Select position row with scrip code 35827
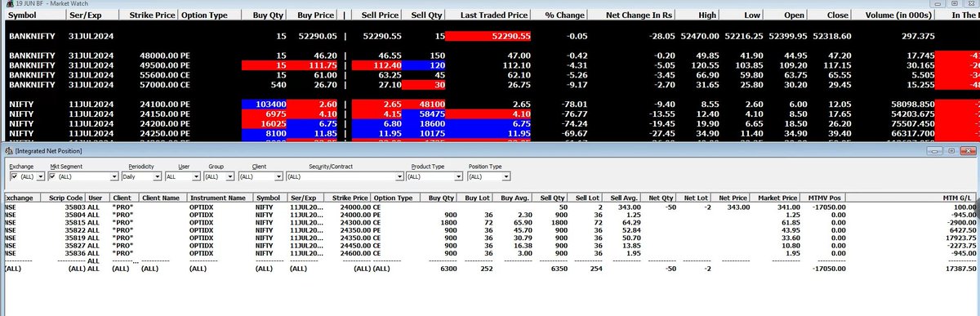Viewport: 980px width, 316px height. click(490, 245)
